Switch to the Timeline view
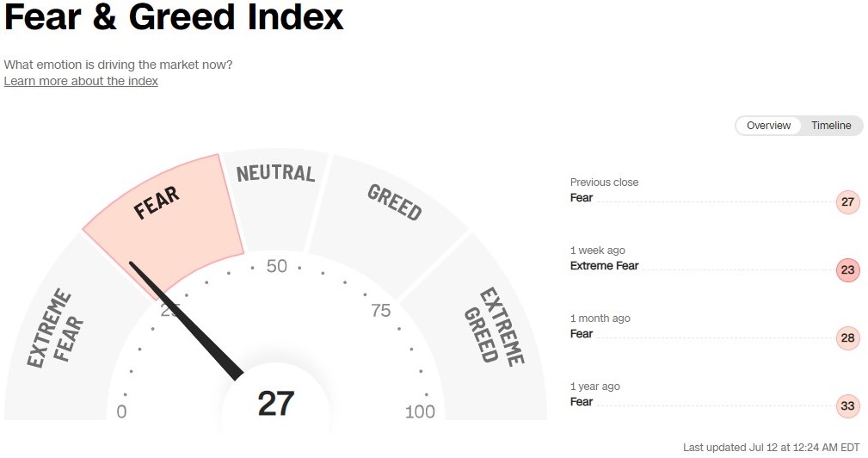Viewport: 868px width, 458px height. click(830, 126)
